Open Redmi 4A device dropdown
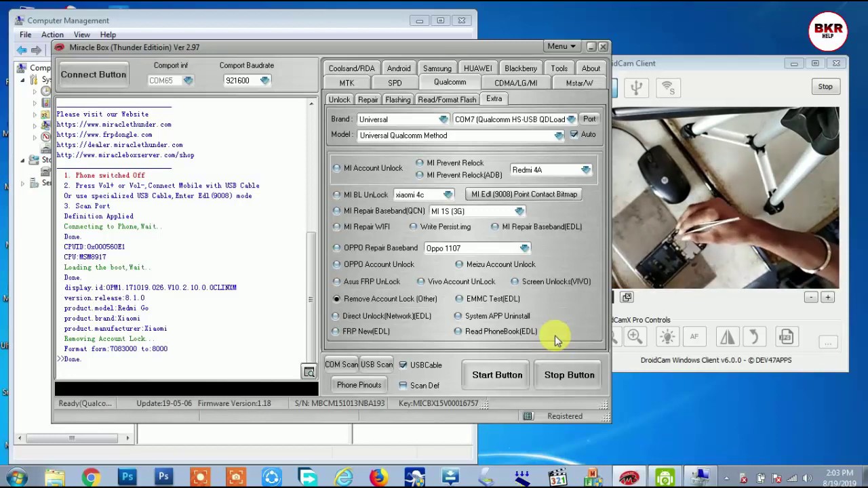 tap(585, 170)
